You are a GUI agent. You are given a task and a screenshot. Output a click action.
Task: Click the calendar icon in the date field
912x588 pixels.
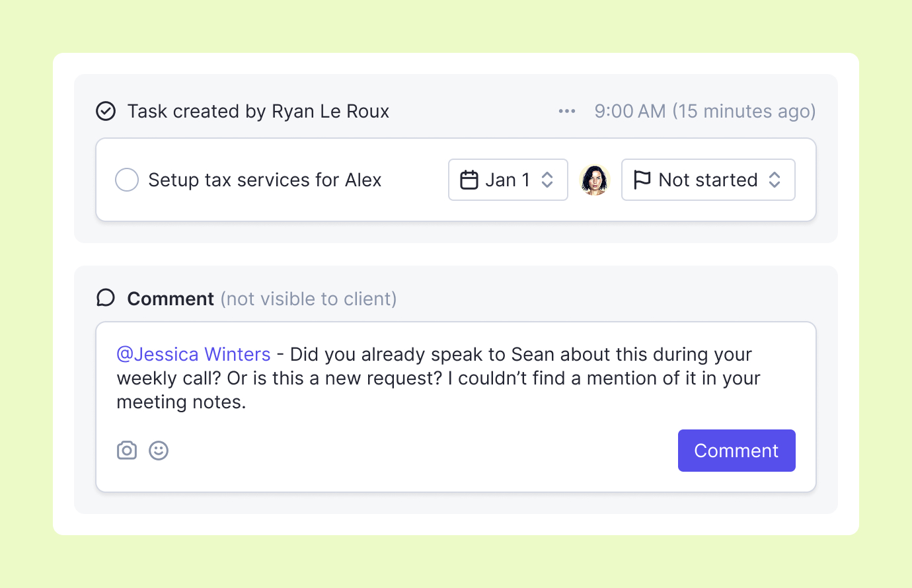[x=469, y=180]
